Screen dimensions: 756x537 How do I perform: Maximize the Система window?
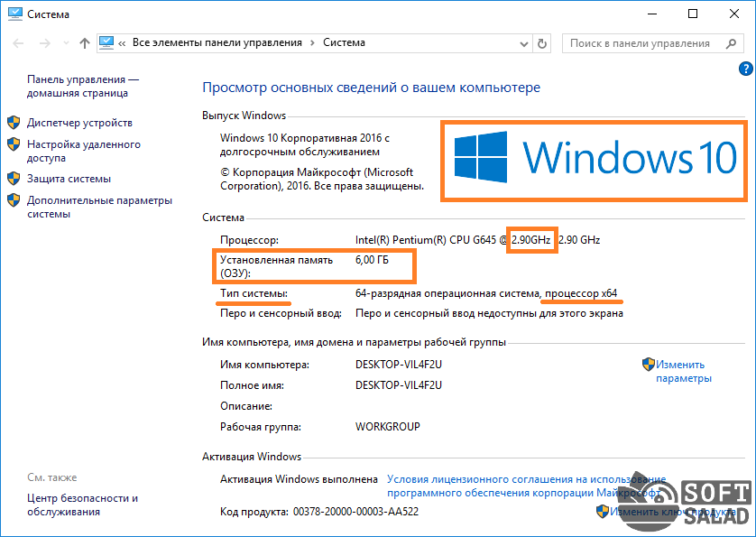coord(693,14)
